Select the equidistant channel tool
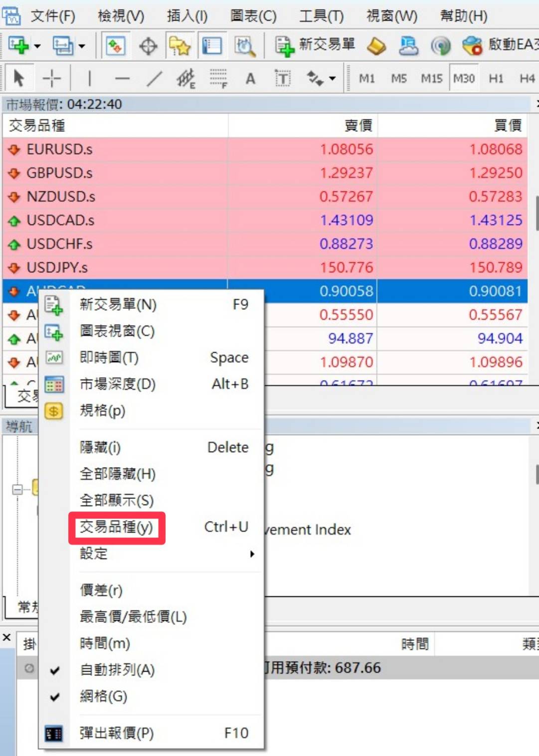This screenshot has height=756, width=539. 186,78
